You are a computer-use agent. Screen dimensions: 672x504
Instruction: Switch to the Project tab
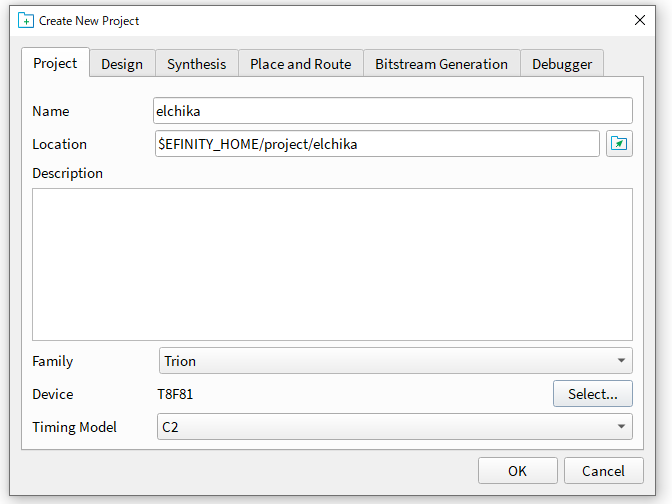click(55, 63)
